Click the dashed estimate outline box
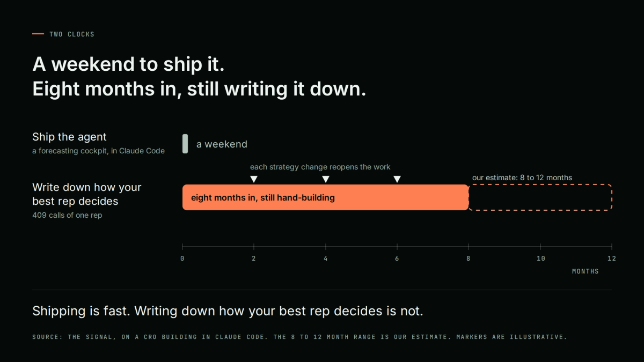This screenshot has height=362, width=644. pyautogui.click(x=540, y=197)
